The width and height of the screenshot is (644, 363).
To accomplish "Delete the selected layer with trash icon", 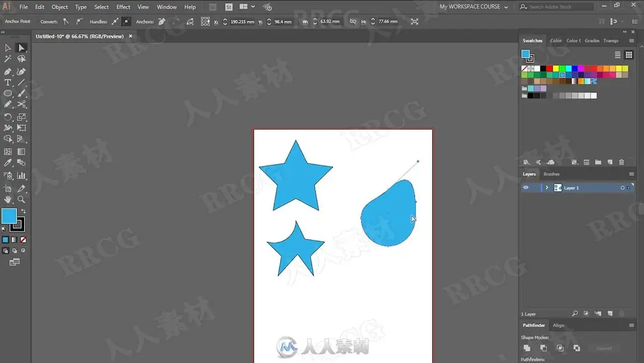I will tap(621, 314).
